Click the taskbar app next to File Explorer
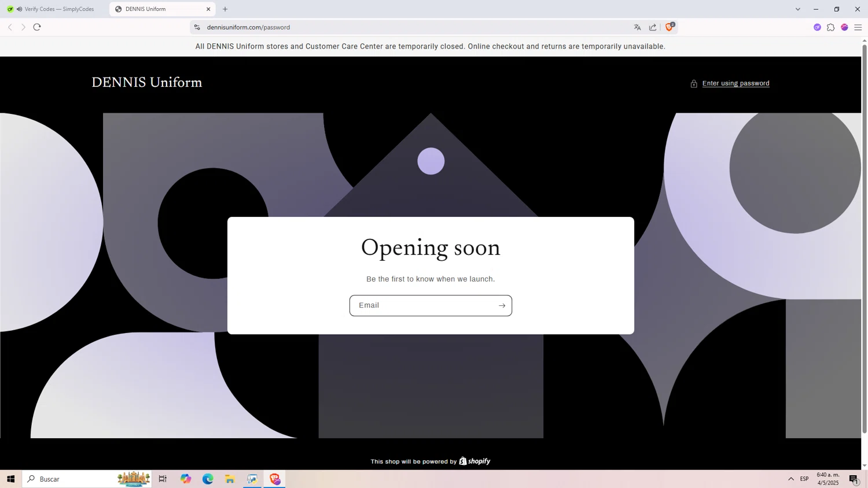 tap(252, 479)
